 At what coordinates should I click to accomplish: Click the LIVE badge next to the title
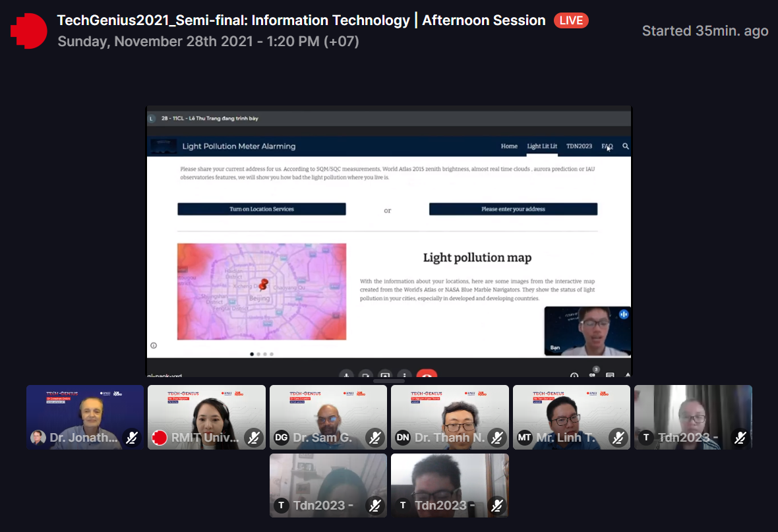point(571,20)
